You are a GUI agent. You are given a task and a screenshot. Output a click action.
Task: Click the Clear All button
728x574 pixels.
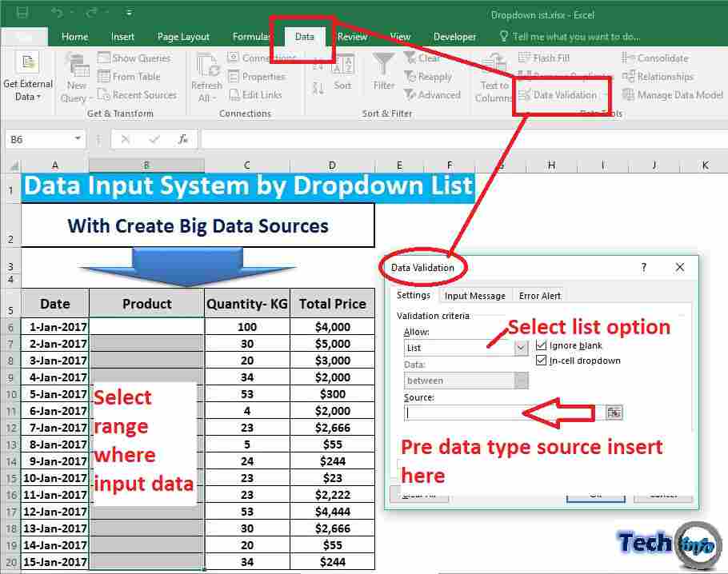click(421, 493)
